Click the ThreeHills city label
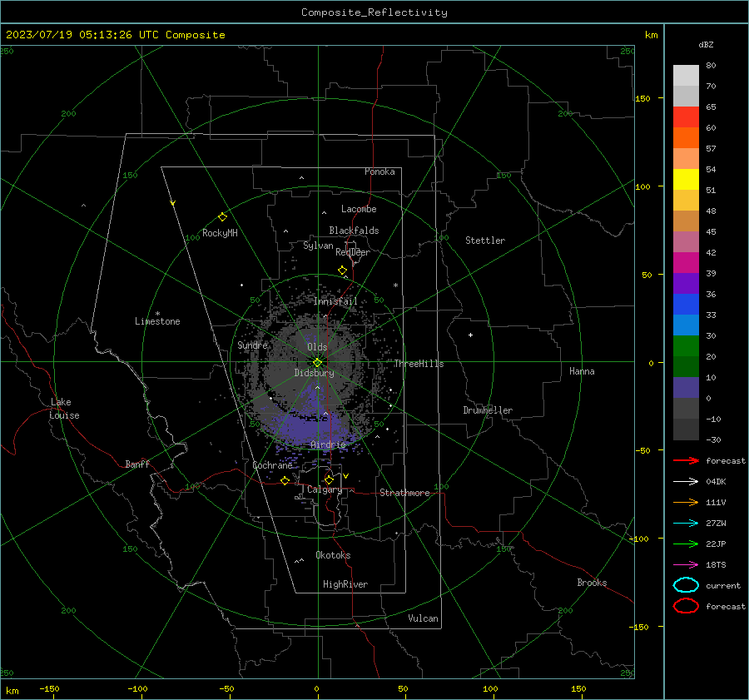 click(x=419, y=364)
